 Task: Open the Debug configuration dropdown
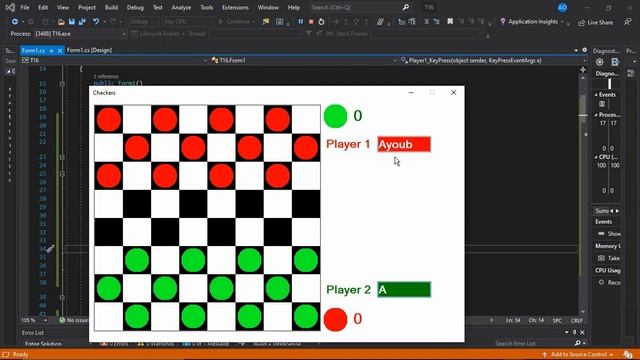[x=144, y=22]
